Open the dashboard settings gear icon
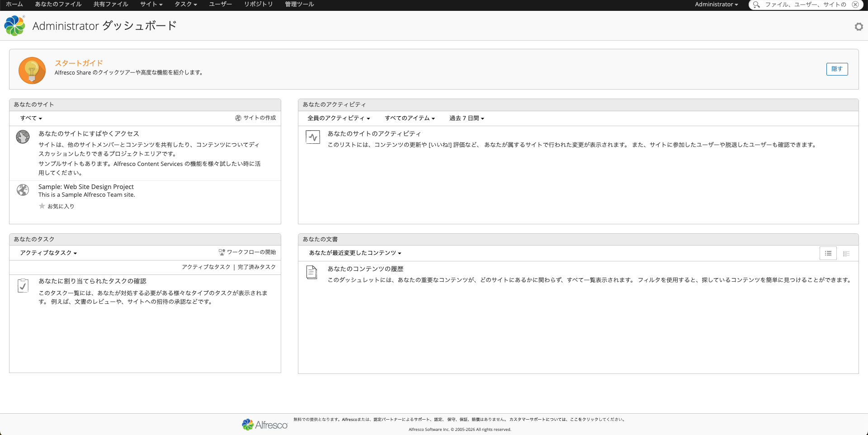This screenshot has height=435, width=868. 859,27
